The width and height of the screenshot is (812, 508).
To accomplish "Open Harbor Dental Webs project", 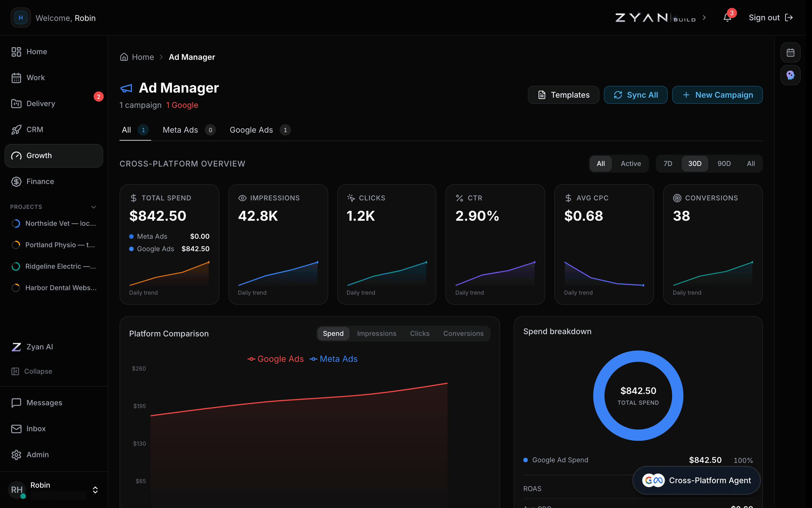I will [54, 288].
